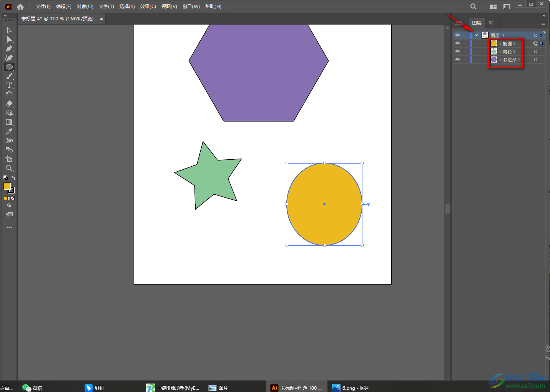This screenshot has height=392, width=550.
Task: Open 微信 from the taskbar
Action: 33,388
